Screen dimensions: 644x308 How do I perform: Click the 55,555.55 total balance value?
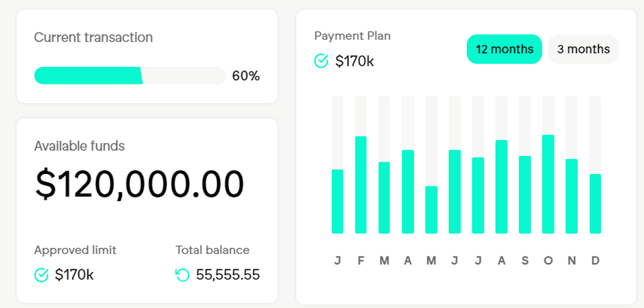(x=228, y=275)
